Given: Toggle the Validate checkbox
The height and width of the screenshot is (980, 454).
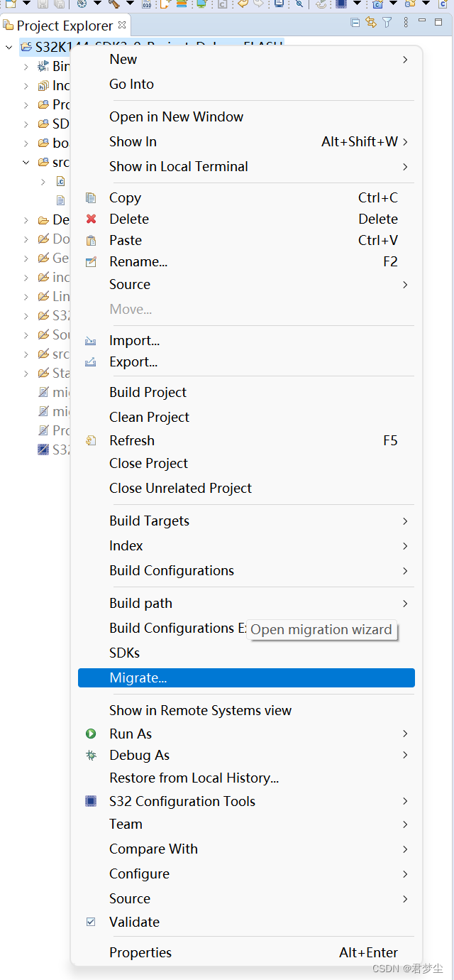Looking at the screenshot, I should (91, 922).
